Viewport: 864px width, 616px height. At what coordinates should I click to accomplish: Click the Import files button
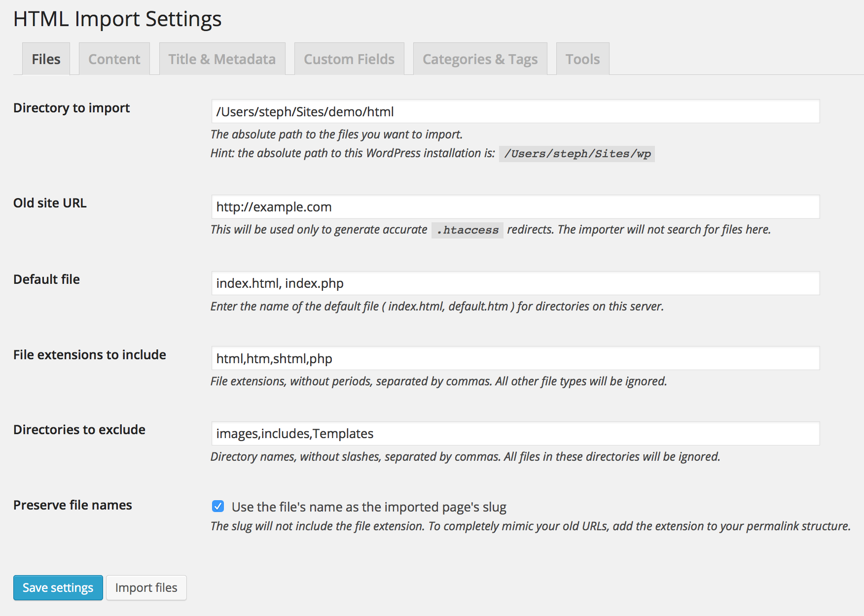coord(146,588)
